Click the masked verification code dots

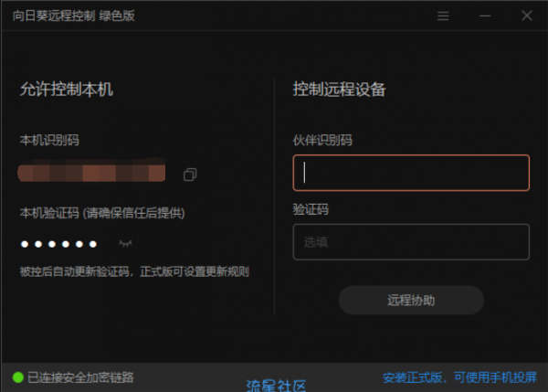[58, 244]
